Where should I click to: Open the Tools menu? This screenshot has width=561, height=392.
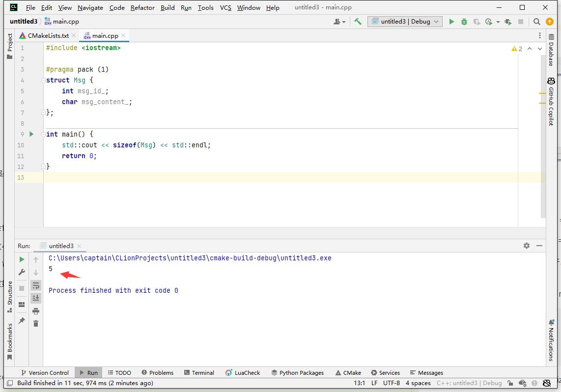(x=206, y=7)
